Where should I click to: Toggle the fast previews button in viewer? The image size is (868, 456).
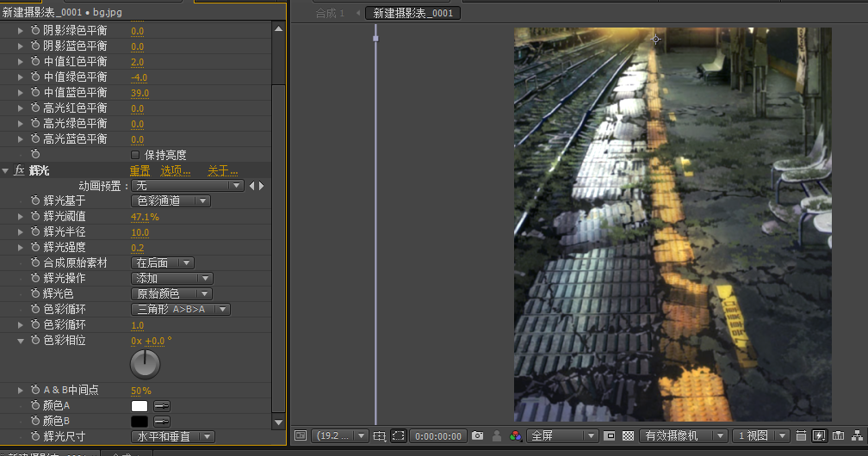point(818,436)
